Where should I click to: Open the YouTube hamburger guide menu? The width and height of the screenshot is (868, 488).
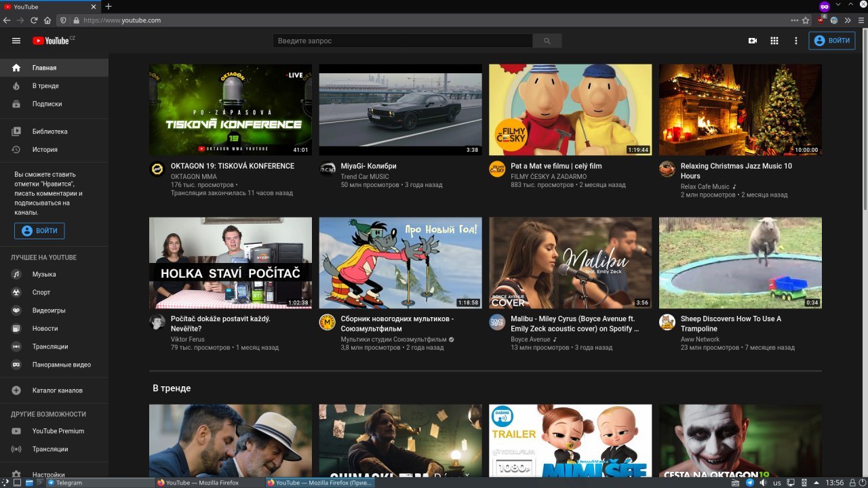[x=16, y=41]
